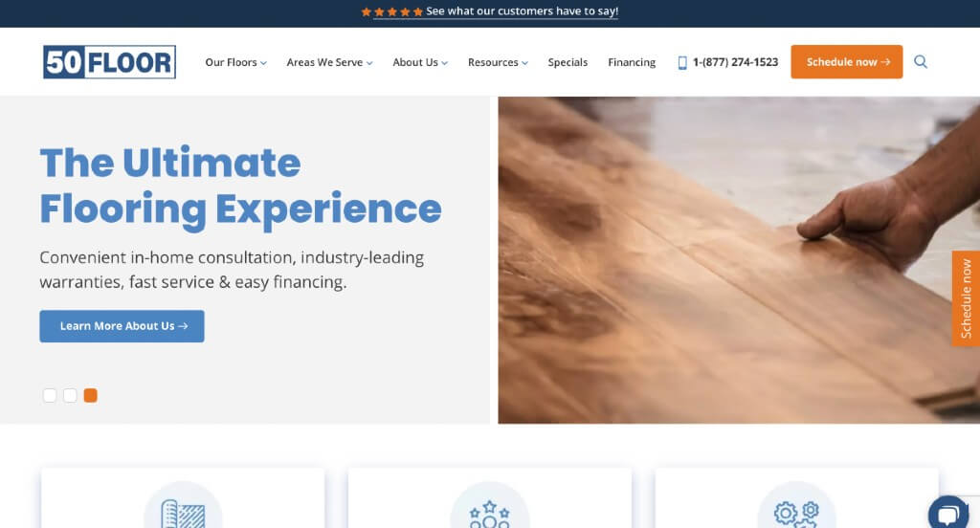Open the search magnifier icon
980x528 pixels.
[920, 61]
